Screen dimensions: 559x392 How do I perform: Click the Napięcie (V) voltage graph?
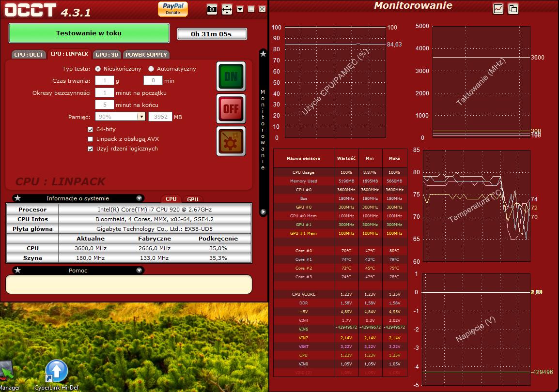coord(476,330)
